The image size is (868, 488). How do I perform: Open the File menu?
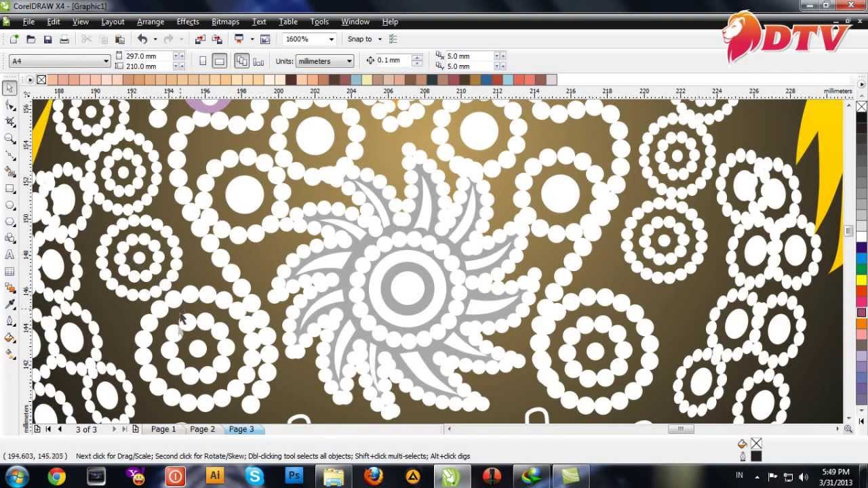(x=28, y=22)
